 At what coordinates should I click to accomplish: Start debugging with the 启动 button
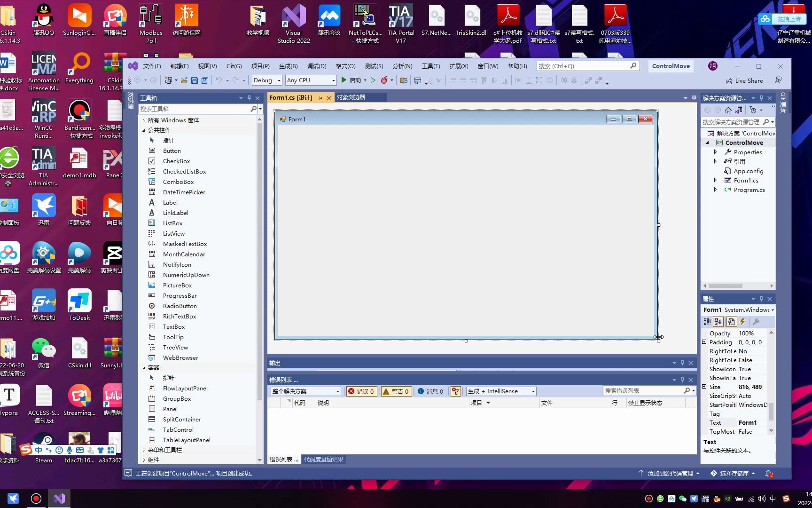pyautogui.click(x=352, y=80)
